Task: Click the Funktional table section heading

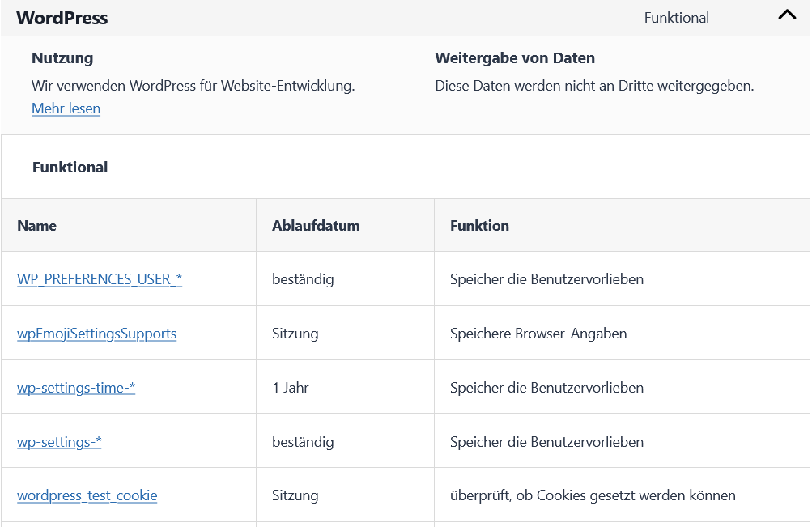Action: [70, 168]
